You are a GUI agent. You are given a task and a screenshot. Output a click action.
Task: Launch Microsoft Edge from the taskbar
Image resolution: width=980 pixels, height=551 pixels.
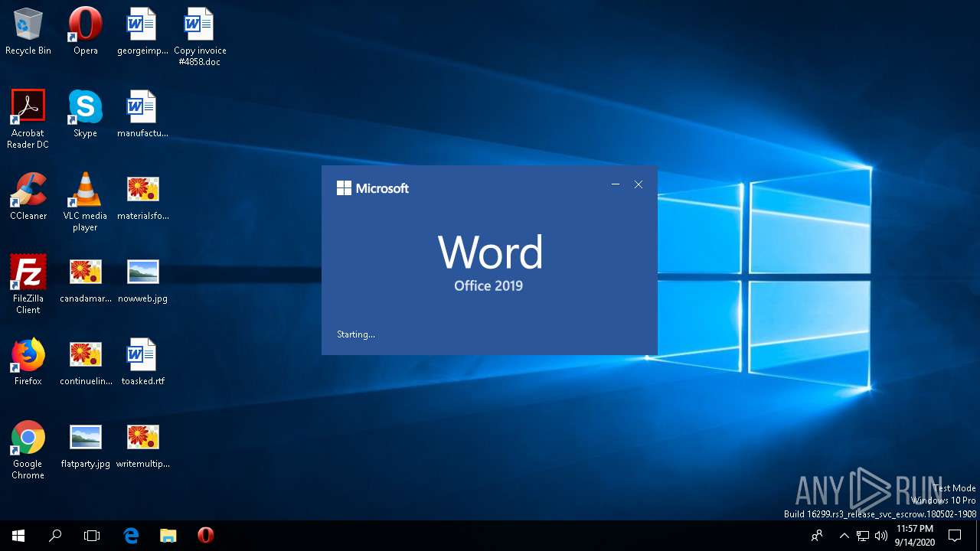[132, 536]
